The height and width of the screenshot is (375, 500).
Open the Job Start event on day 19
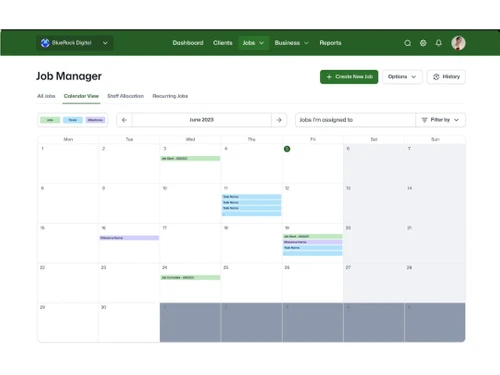tap(313, 236)
